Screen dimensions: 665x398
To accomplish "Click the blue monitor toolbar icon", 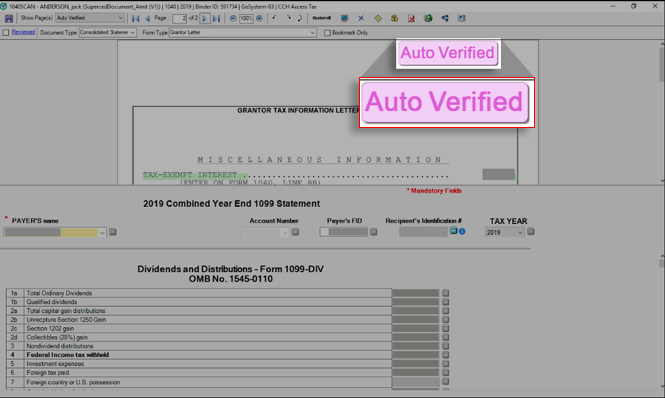I will coord(344,18).
